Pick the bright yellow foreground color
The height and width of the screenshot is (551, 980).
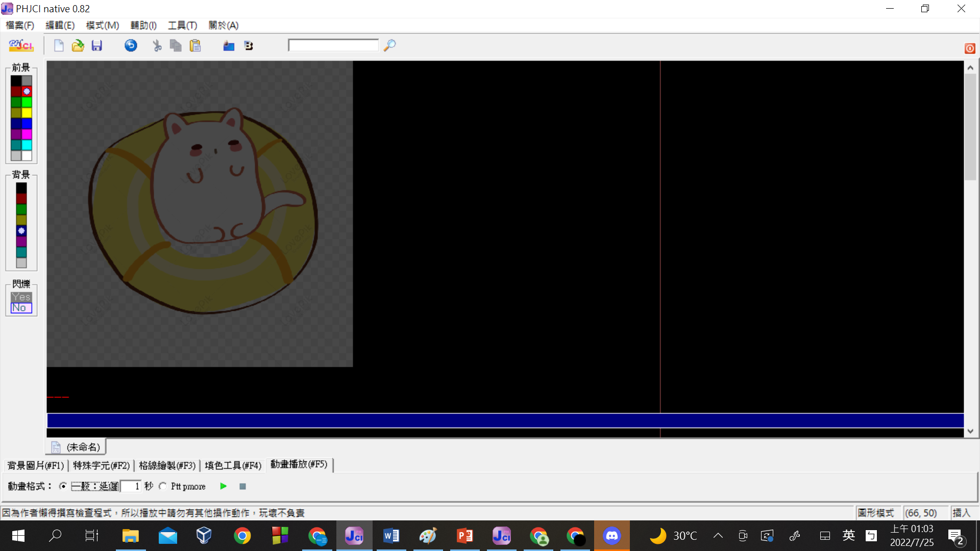tap(27, 113)
